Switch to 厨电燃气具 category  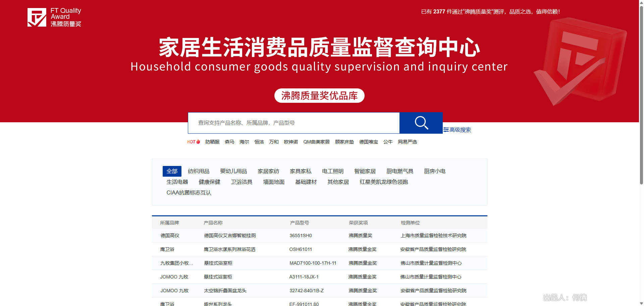(400, 171)
